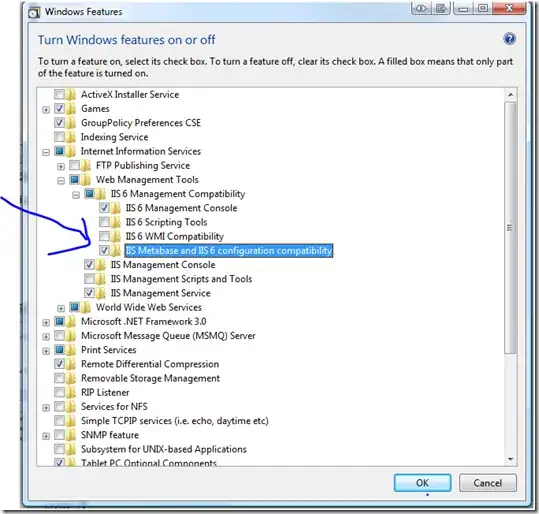Uncheck the Games feature checkbox

point(59,109)
